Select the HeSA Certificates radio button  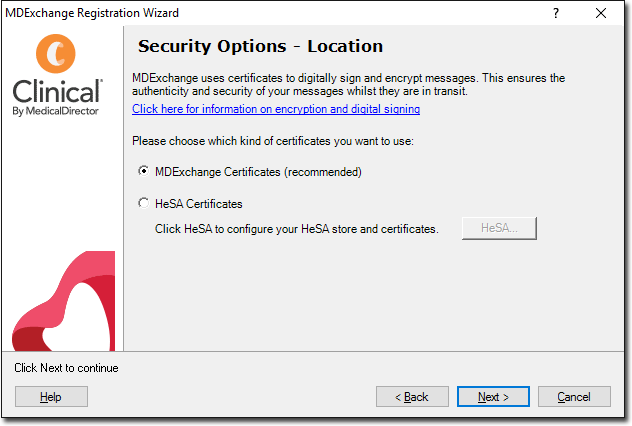pos(143,203)
